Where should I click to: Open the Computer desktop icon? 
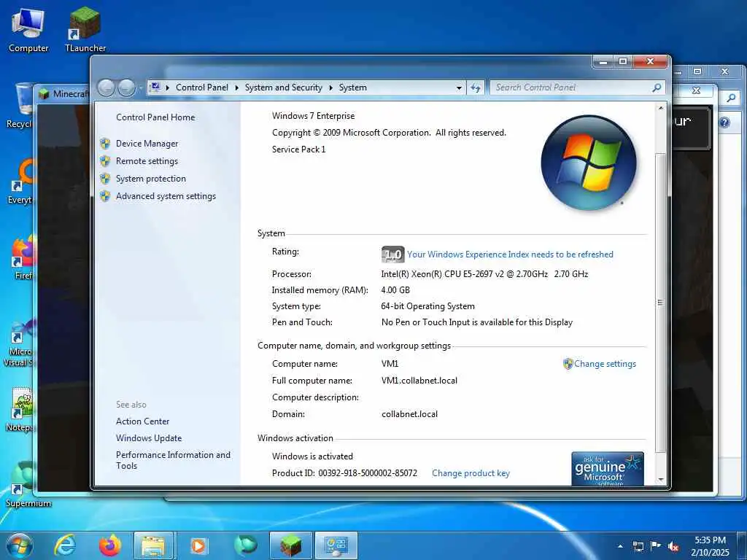[x=28, y=31]
